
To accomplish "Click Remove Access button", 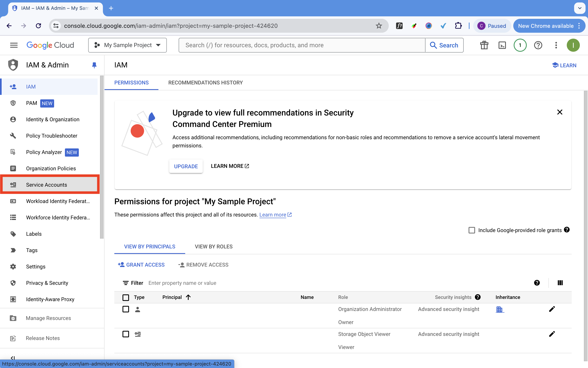I will pyautogui.click(x=203, y=265).
